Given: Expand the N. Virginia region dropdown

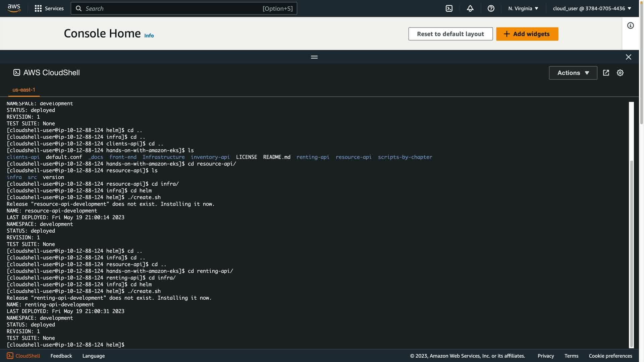Looking at the screenshot, I should click(523, 8).
